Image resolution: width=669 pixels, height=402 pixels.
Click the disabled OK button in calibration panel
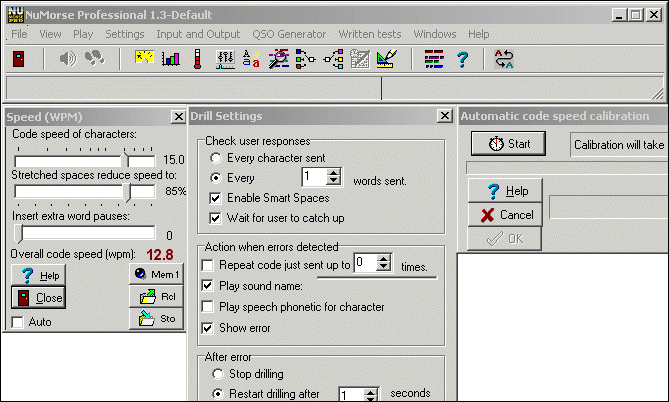click(504, 239)
